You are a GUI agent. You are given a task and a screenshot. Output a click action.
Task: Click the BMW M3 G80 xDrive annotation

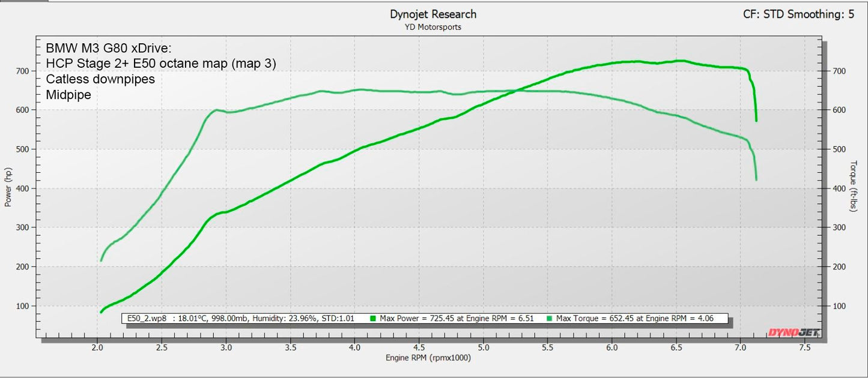109,47
